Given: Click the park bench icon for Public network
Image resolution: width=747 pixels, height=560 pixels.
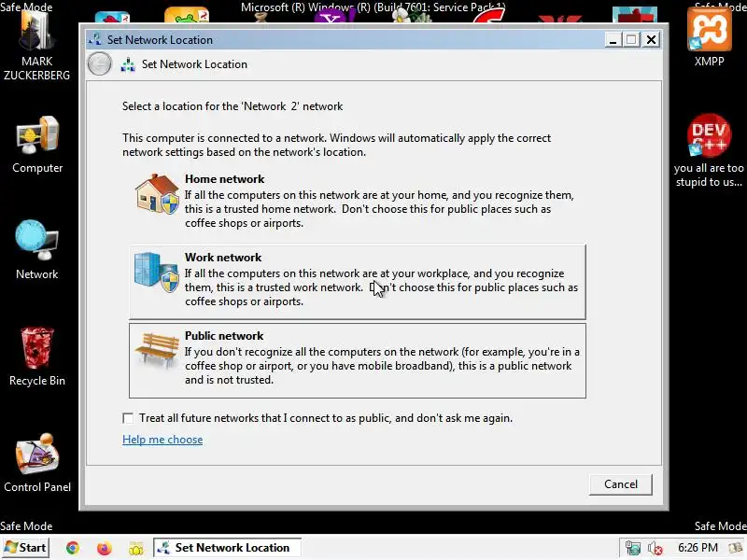Looking at the screenshot, I should click(157, 350).
